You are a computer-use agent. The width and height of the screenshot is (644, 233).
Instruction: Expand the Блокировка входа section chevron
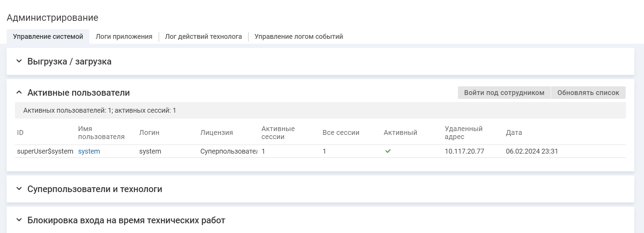click(x=19, y=220)
